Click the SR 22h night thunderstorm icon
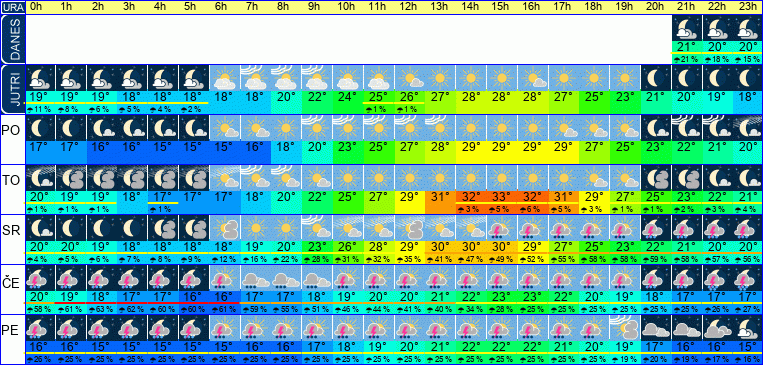Viewport: 763px width, 365px height. (717, 228)
